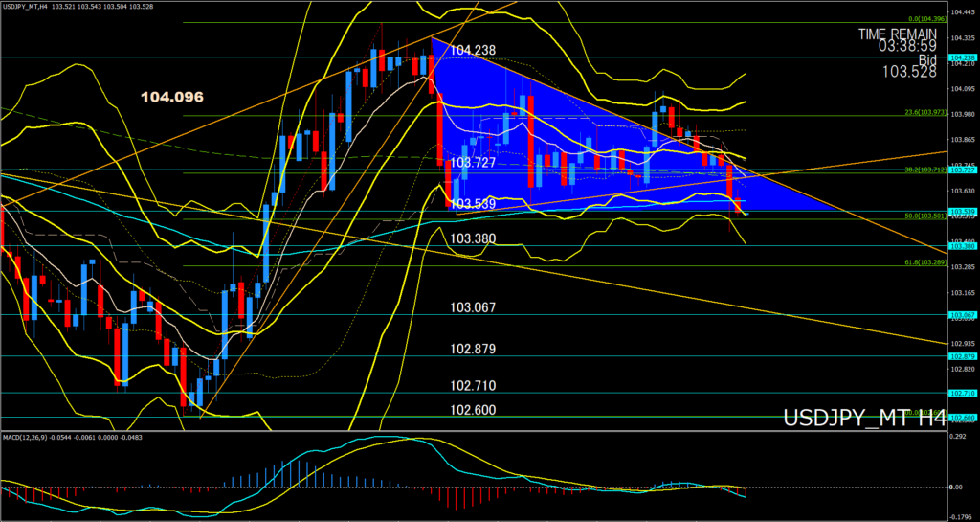Click the Fibonacci 23.6(103.973) level label
980x522 pixels.
click(925, 112)
